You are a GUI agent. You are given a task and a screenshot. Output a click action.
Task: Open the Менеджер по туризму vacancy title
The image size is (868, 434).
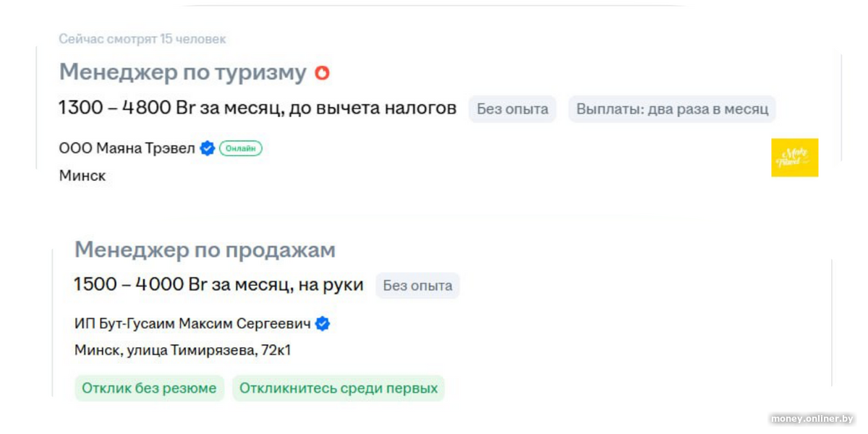[183, 72]
